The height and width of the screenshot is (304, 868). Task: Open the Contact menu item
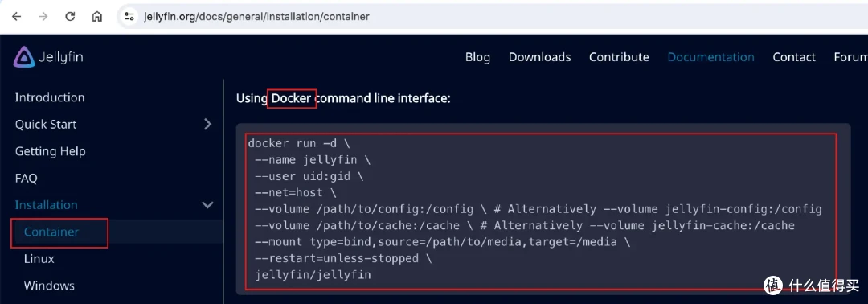coord(794,57)
